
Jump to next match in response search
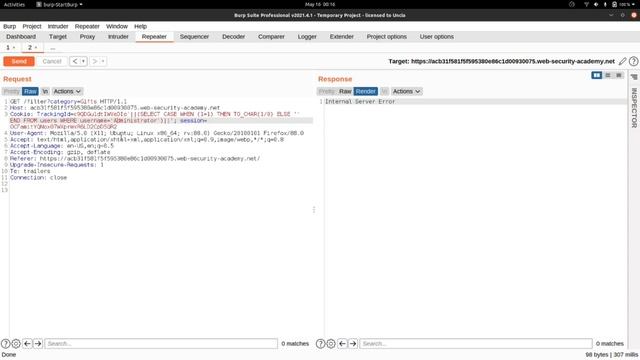tap(353, 344)
